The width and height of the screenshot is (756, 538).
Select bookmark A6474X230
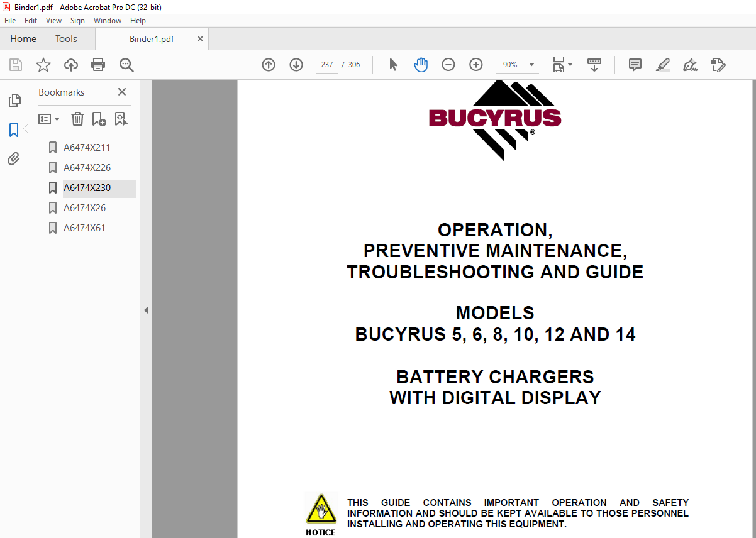[x=87, y=188]
